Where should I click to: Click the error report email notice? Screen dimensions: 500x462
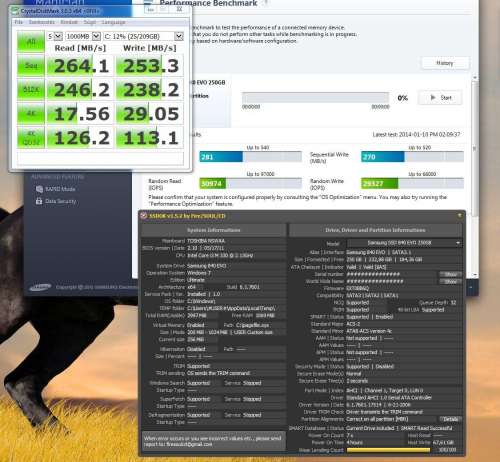pyautogui.click(x=213, y=441)
